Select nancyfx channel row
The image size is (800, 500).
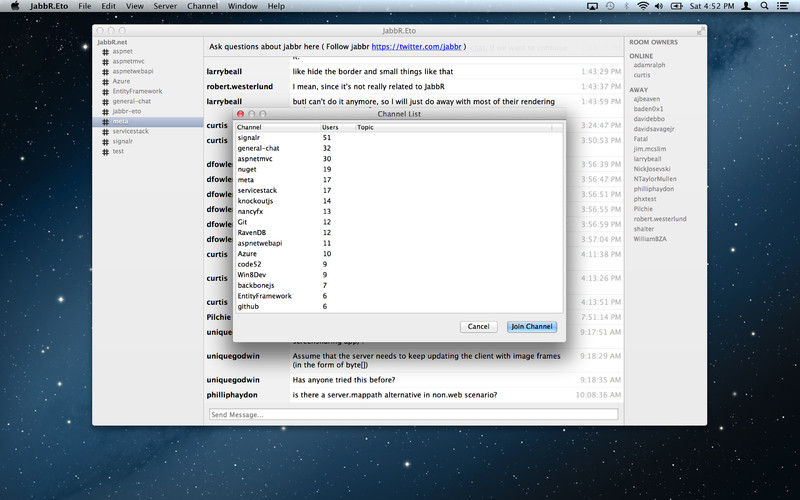pos(399,212)
